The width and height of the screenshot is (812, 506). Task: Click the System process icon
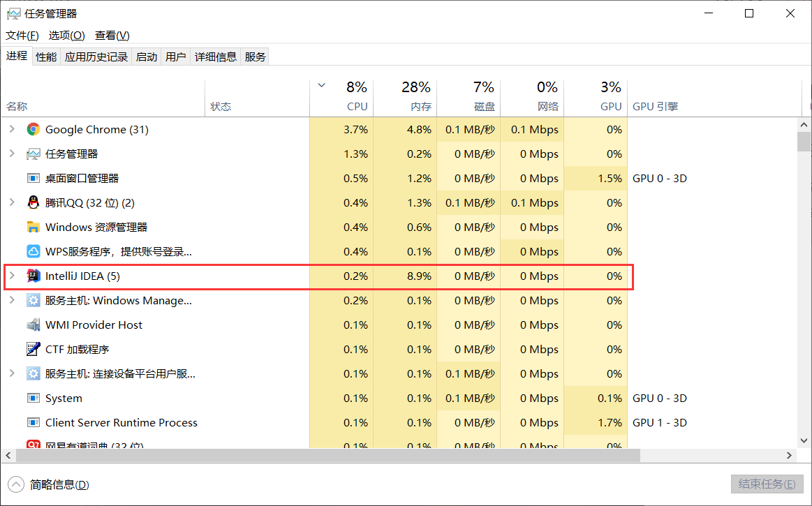(x=33, y=398)
